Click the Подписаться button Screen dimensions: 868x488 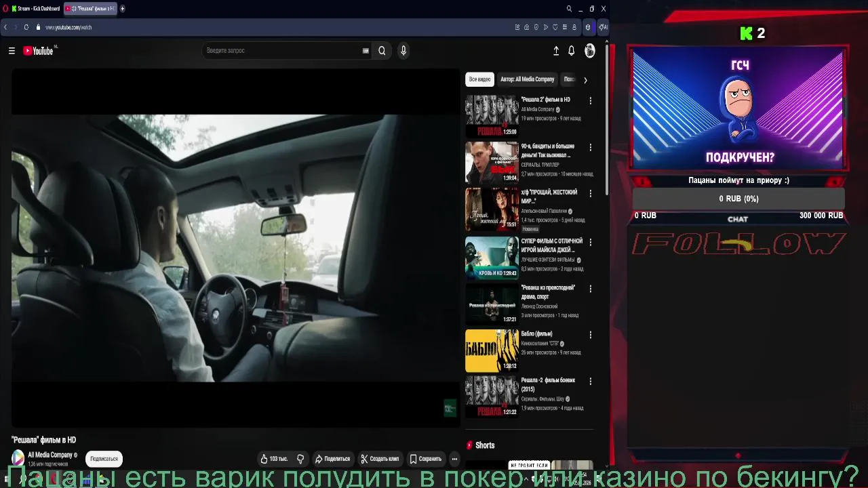coord(104,459)
